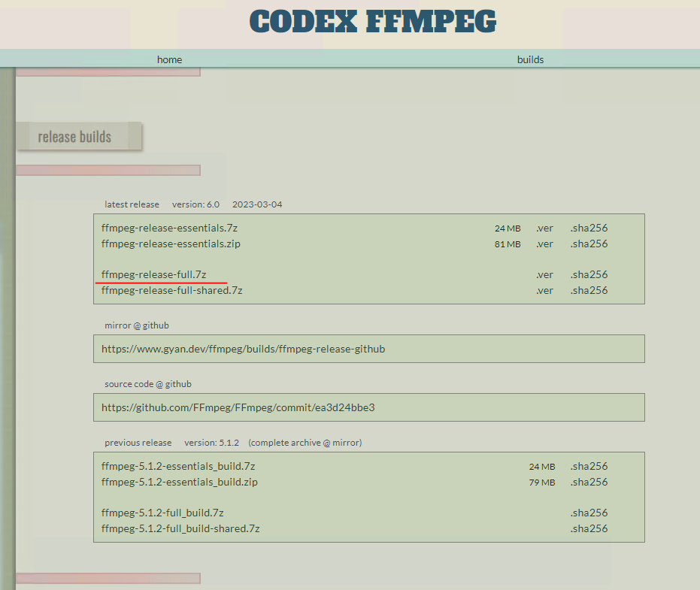Open the FFmpeg commit ea3d24bbe3 URL
Viewport: 700px width, 590px height.
click(238, 407)
